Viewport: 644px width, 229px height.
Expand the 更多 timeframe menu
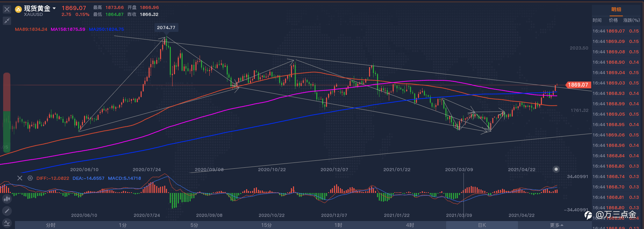[556, 225]
